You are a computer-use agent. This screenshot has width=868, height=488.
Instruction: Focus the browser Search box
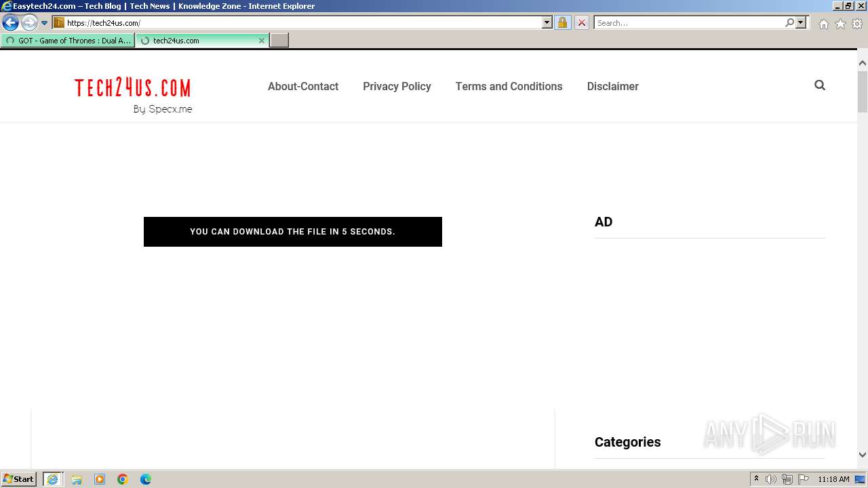[x=689, y=23]
